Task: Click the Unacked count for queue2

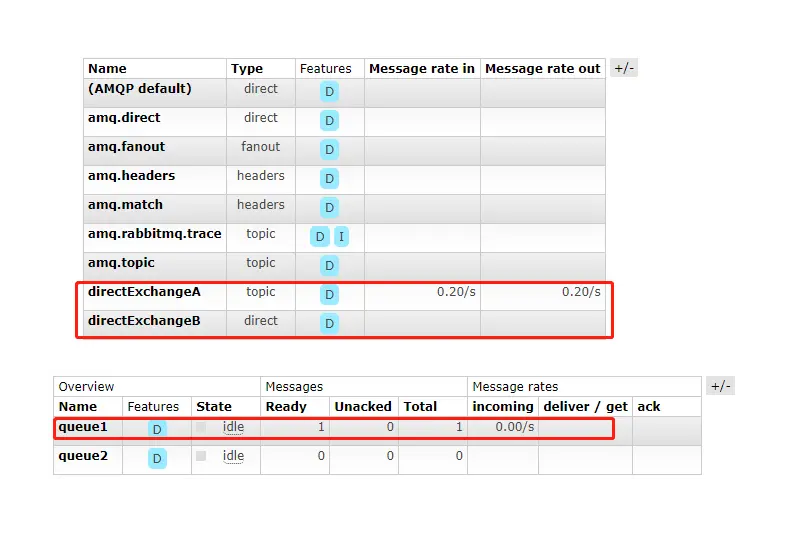Action: pyautogui.click(x=390, y=456)
